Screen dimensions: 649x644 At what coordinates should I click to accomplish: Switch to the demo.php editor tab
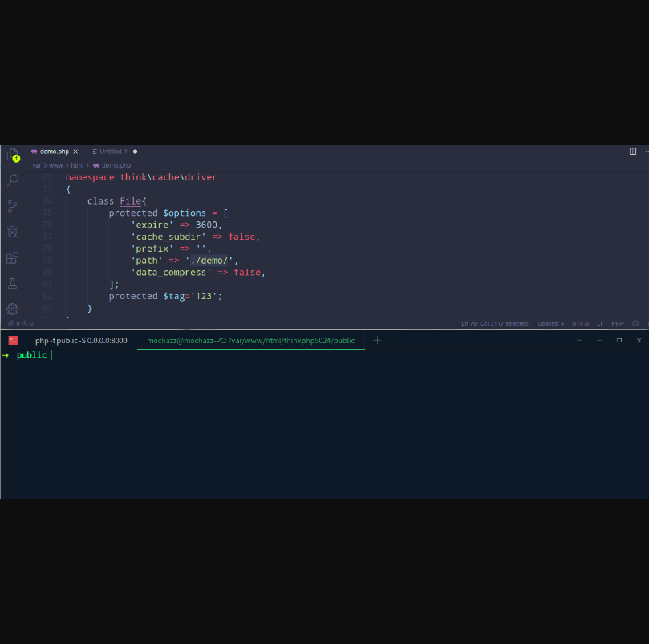pos(53,152)
